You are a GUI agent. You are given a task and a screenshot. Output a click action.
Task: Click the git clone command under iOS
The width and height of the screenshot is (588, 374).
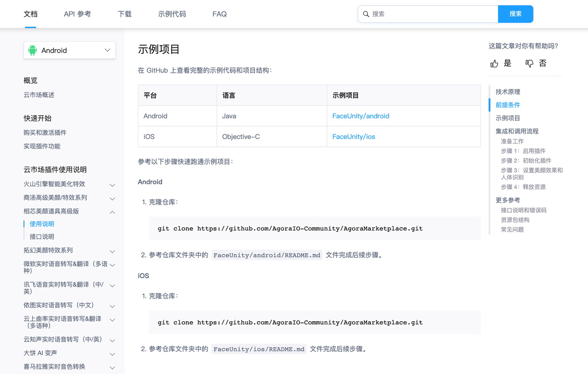(x=290, y=323)
